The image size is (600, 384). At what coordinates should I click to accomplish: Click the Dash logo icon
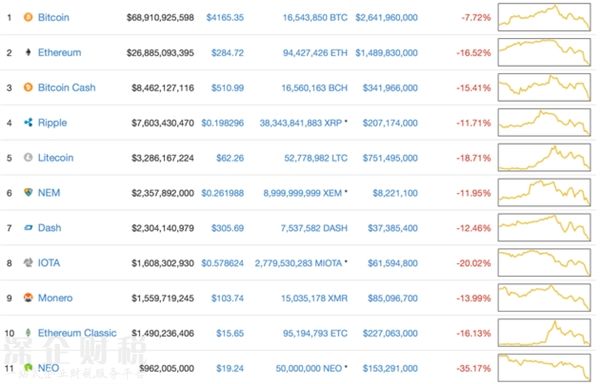tap(28, 228)
